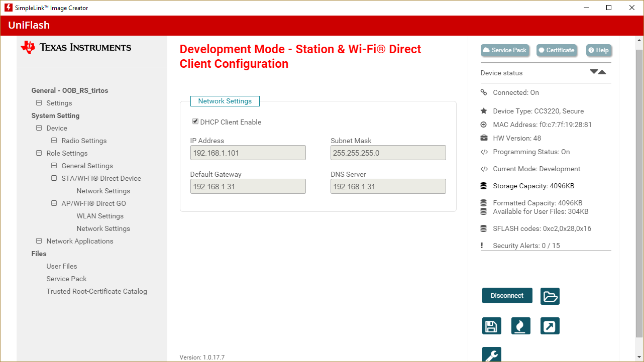Click the Certificate button
The width and height of the screenshot is (644, 362).
coord(556,50)
